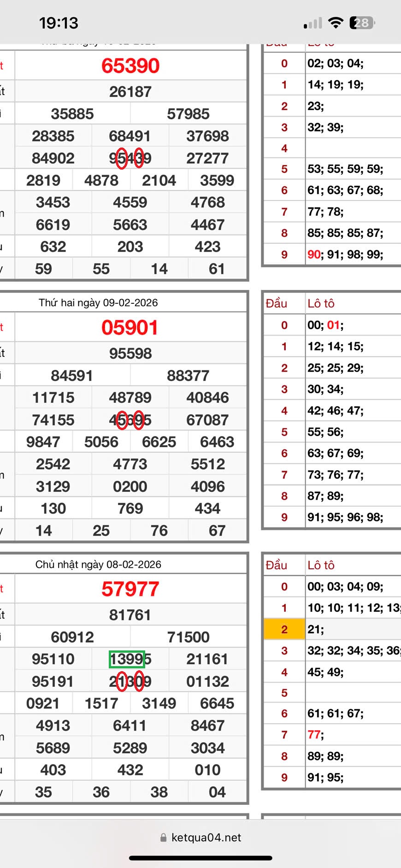
Task: Tap the Wi-Fi status icon
Action: tap(336, 23)
